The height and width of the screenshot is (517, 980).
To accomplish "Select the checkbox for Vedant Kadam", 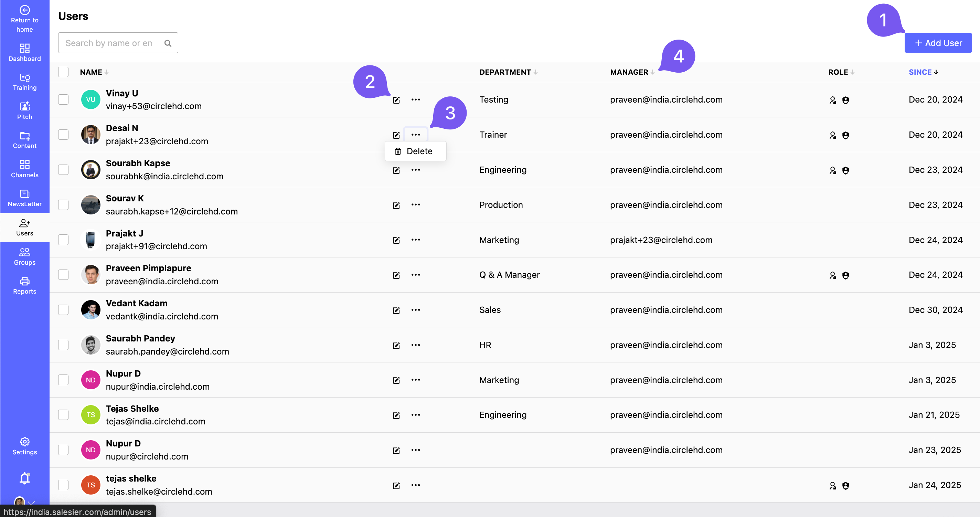I will [63, 310].
